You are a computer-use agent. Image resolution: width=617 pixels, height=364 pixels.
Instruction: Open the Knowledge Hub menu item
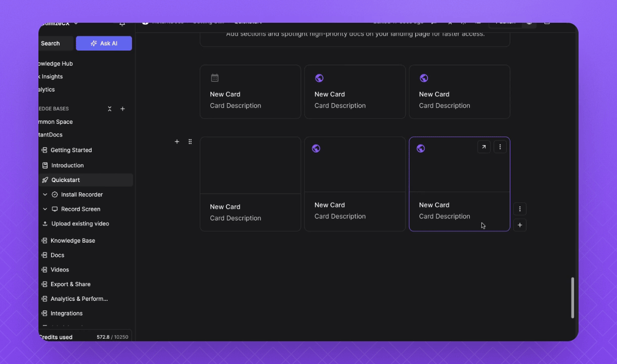(56, 64)
